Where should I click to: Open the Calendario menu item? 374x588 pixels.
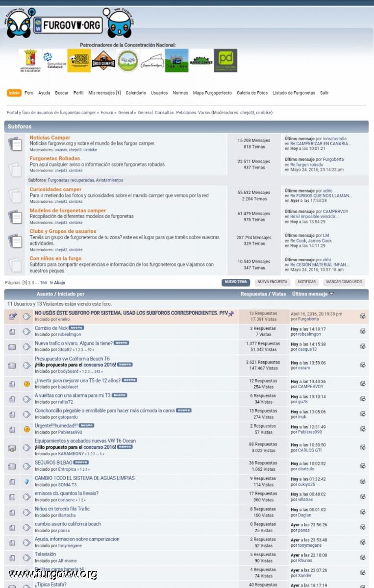(x=136, y=93)
